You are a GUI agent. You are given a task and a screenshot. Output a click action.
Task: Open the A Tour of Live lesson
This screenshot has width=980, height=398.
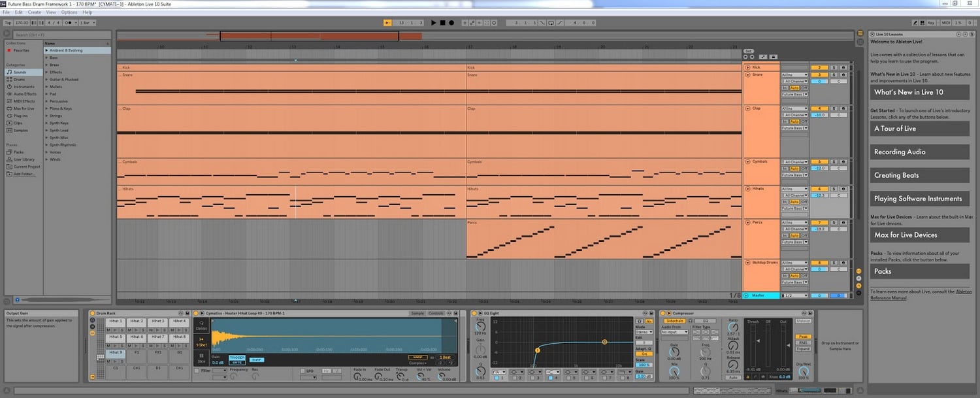[920, 129]
